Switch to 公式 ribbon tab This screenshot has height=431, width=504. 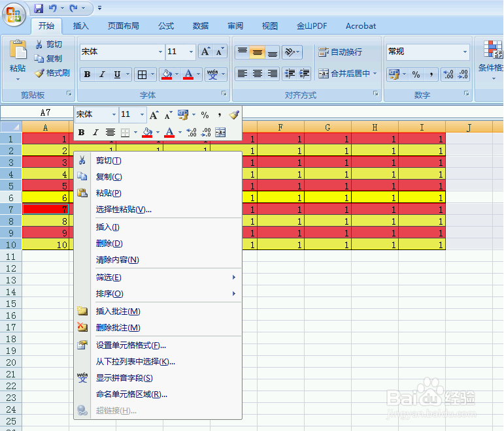coord(166,26)
